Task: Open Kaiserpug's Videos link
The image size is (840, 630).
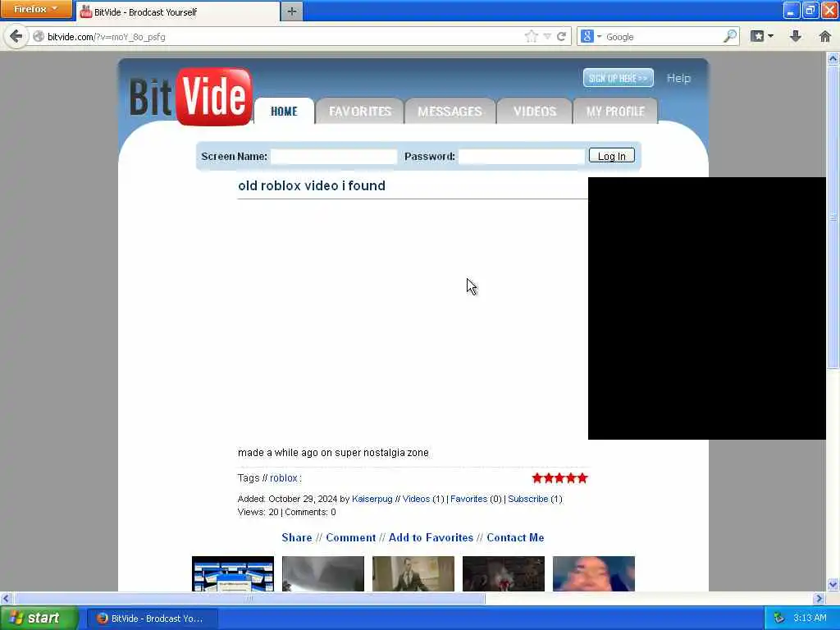Action: pyautogui.click(x=416, y=499)
